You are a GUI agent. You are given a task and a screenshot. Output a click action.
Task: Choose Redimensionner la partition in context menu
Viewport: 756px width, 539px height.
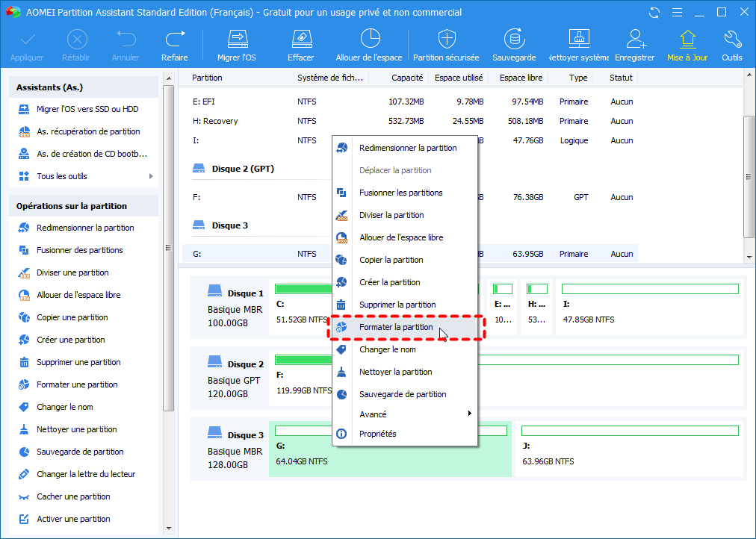click(405, 148)
